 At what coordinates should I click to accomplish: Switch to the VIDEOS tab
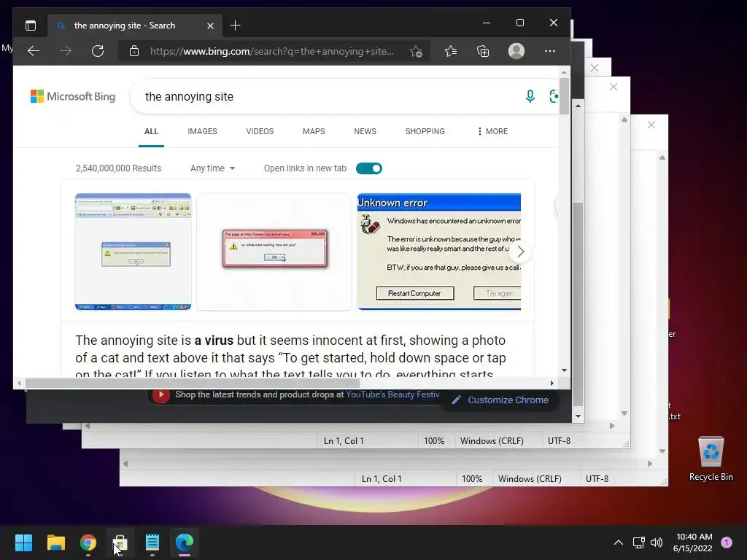260,131
